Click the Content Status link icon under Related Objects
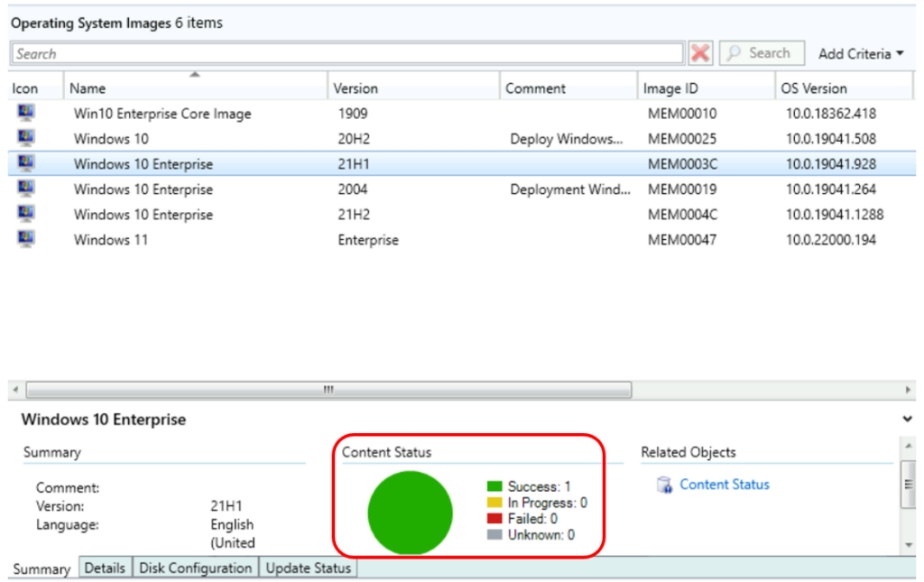The height and width of the screenshot is (582, 924). tap(664, 485)
